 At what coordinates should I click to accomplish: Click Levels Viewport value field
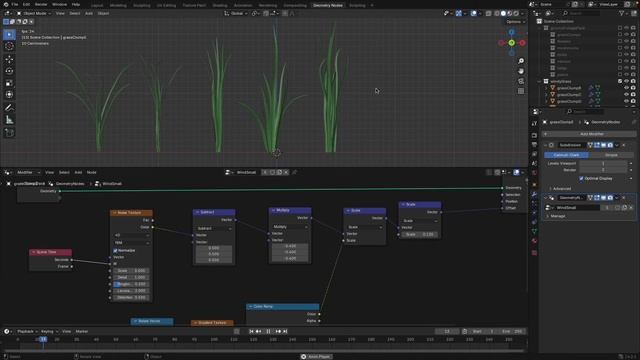603,163
